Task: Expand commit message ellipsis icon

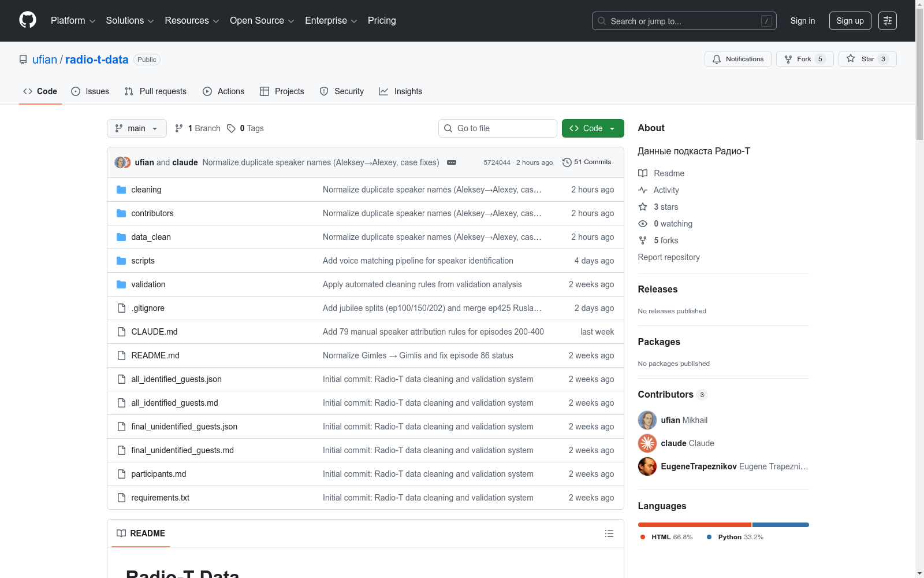Action: (452, 162)
